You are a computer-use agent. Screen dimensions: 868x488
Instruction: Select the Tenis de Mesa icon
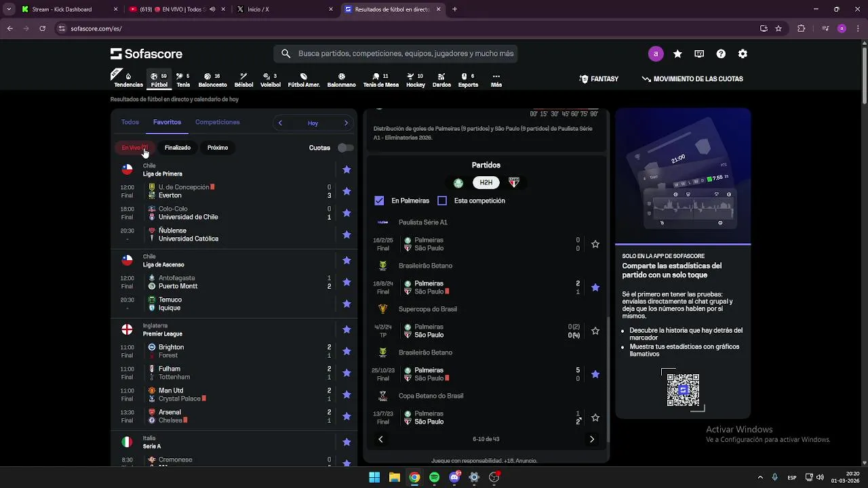point(380,80)
